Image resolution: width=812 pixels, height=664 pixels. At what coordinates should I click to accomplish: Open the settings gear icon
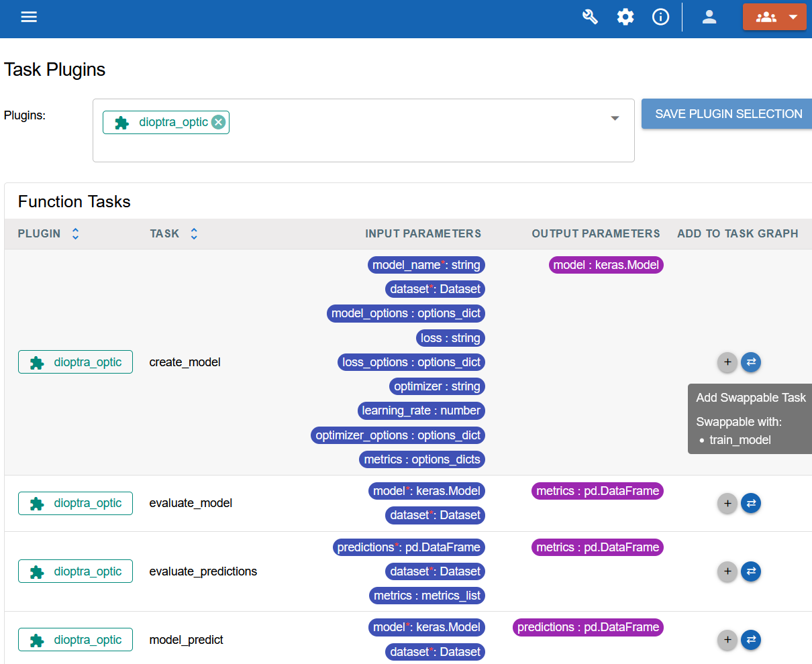pyautogui.click(x=625, y=17)
